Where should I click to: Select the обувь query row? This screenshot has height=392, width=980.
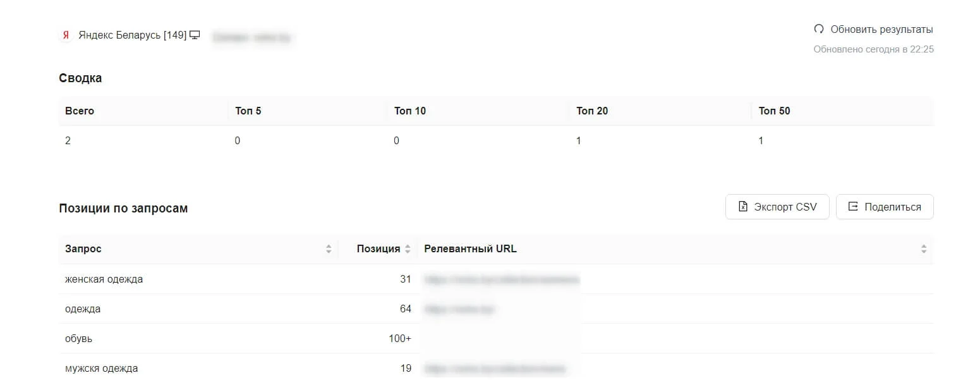point(78,338)
